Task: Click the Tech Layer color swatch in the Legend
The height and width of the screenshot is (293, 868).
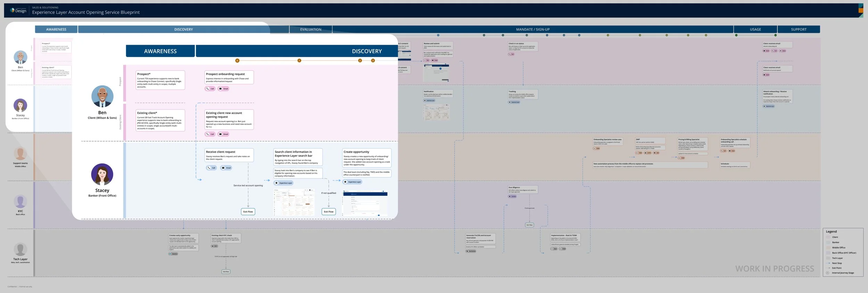Action: pos(828,258)
